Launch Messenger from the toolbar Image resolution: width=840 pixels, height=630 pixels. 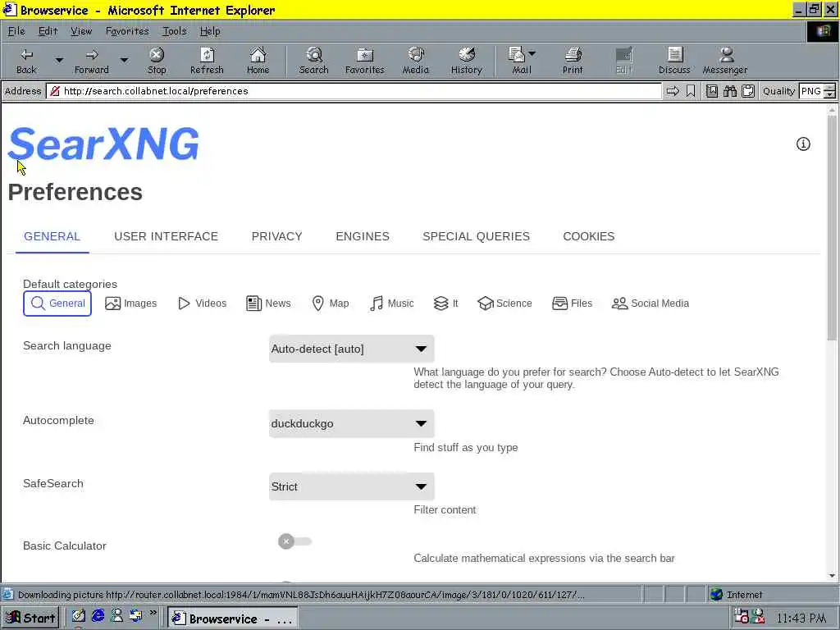click(725, 61)
